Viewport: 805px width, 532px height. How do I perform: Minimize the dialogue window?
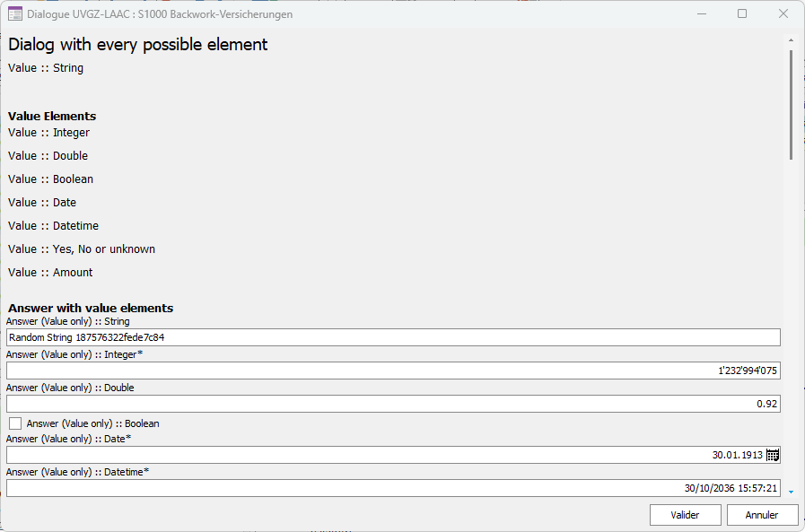coord(702,14)
